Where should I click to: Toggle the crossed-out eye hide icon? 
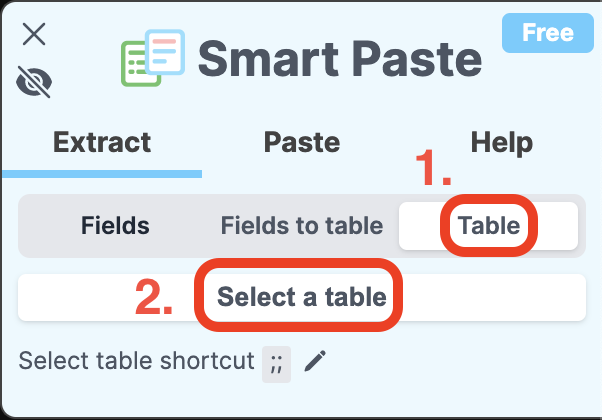pos(34,82)
